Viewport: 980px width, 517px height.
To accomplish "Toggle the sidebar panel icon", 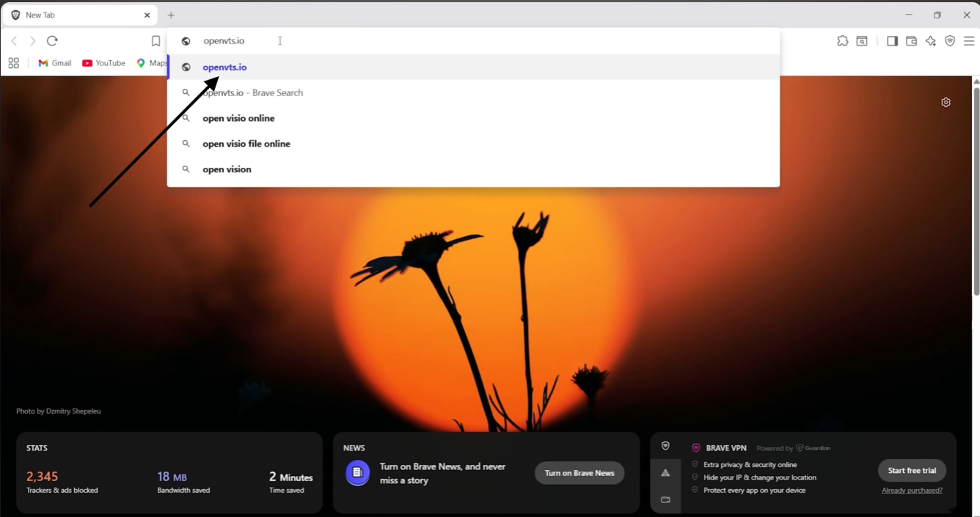I will [892, 41].
